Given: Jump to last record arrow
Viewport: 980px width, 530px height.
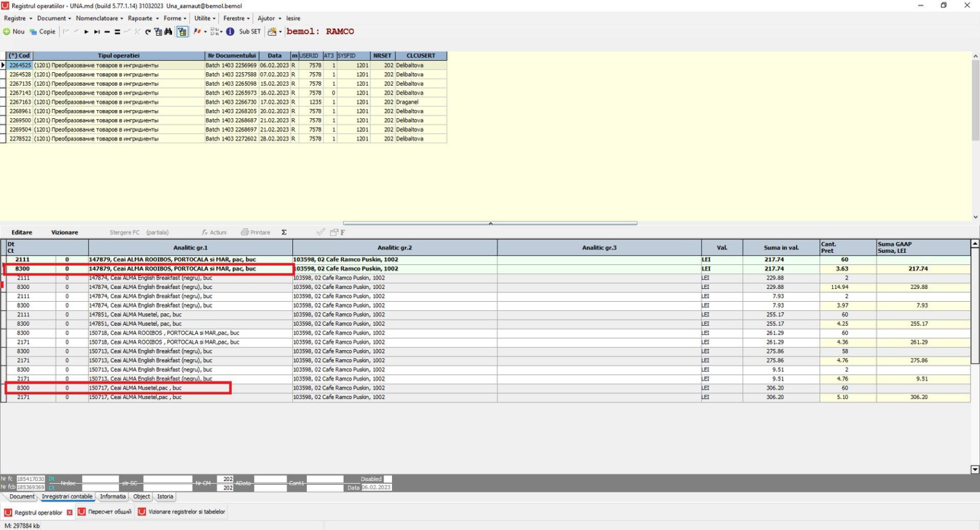Looking at the screenshot, I should pyautogui.click(x=97, y=32).
